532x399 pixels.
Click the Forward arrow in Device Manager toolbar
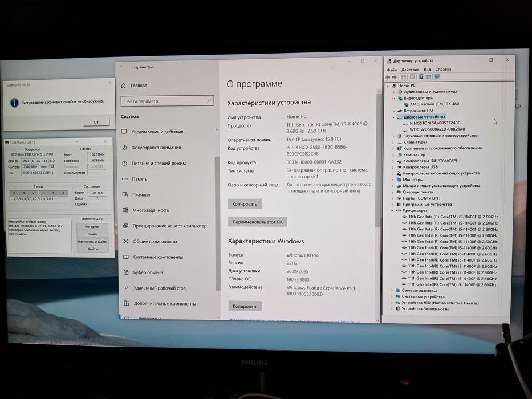pos(394,77)
